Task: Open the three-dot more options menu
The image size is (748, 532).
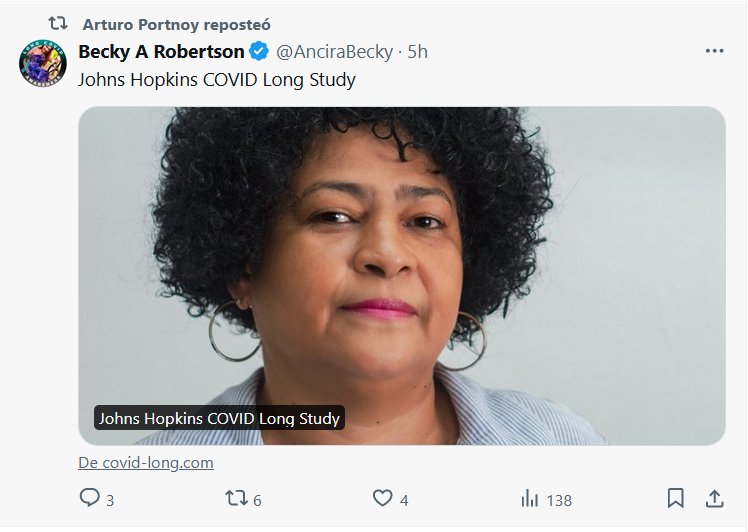Action: 713,51
